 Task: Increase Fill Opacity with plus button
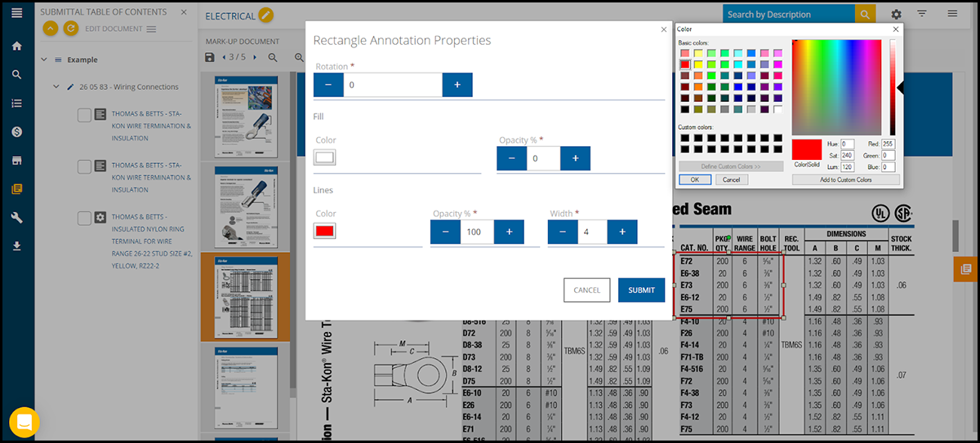point(575,158)
